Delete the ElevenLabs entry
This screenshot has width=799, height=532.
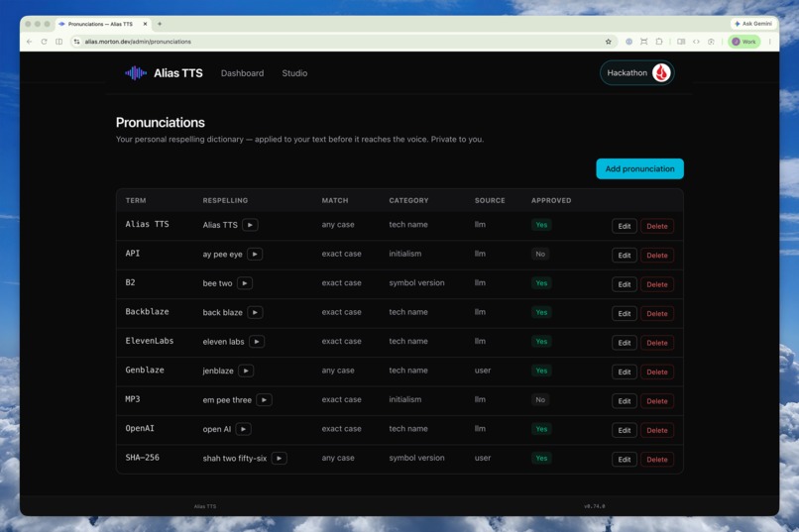(657, 343)
